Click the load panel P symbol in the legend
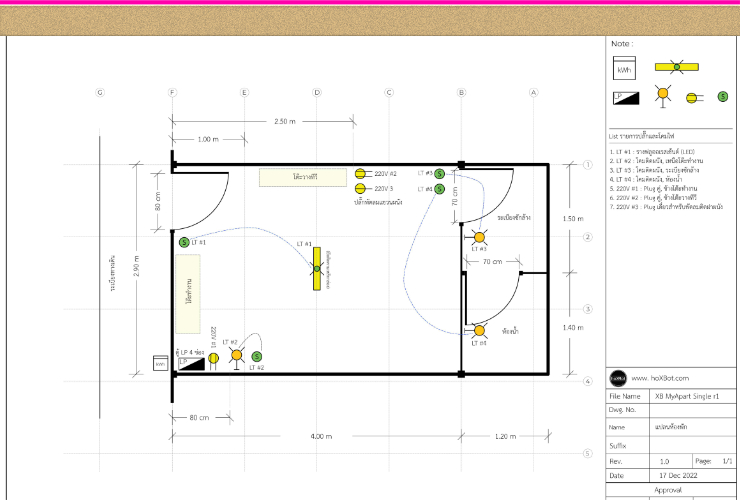Image resolution: width=740 pixels, height=500 pixels. click(622, 98)
